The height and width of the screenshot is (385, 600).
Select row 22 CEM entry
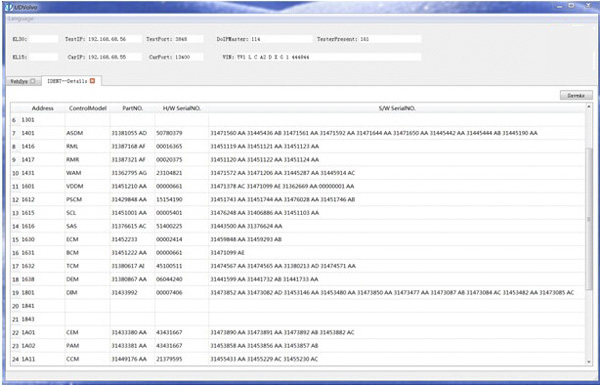[298, 332]
